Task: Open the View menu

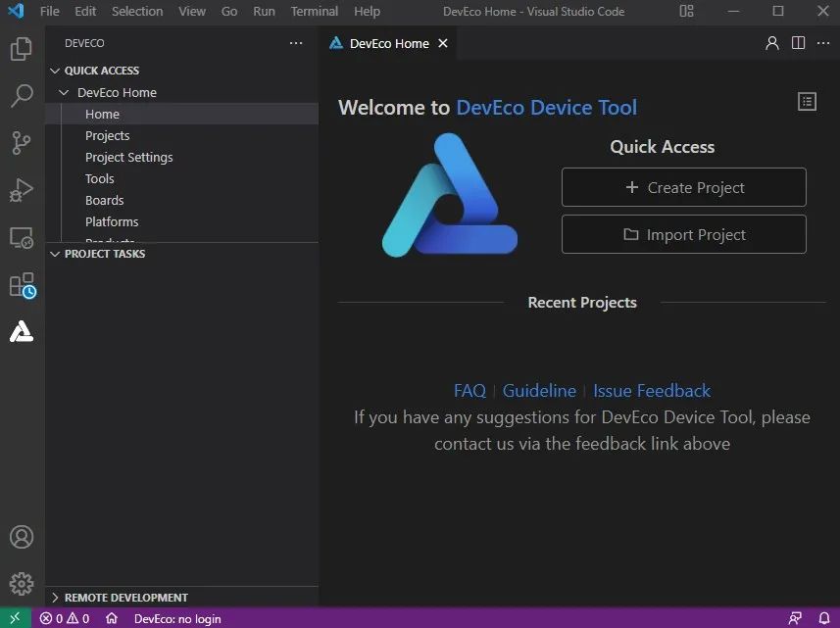Action: 192,11
